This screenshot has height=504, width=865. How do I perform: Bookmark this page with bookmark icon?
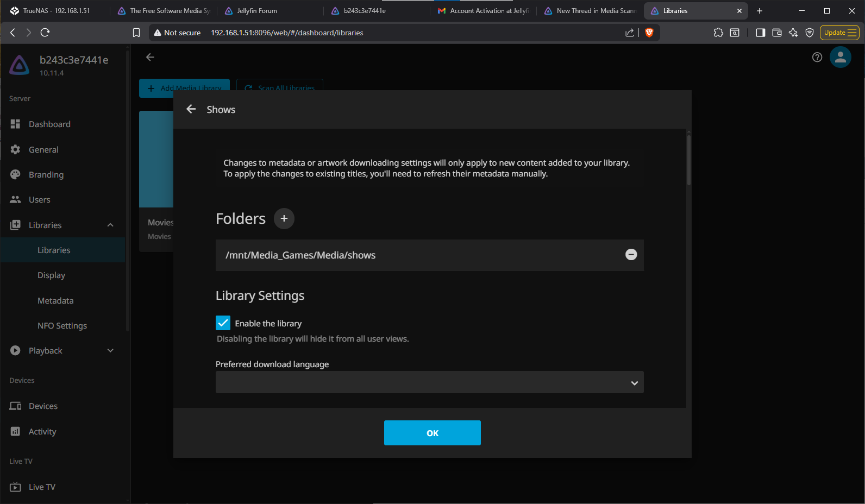[x=136, y=33]
